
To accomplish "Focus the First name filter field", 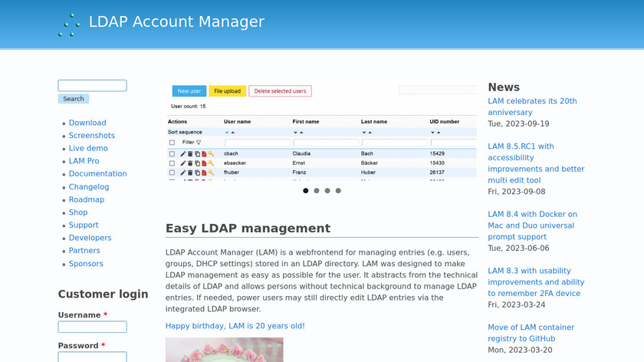I will (326, 143).
